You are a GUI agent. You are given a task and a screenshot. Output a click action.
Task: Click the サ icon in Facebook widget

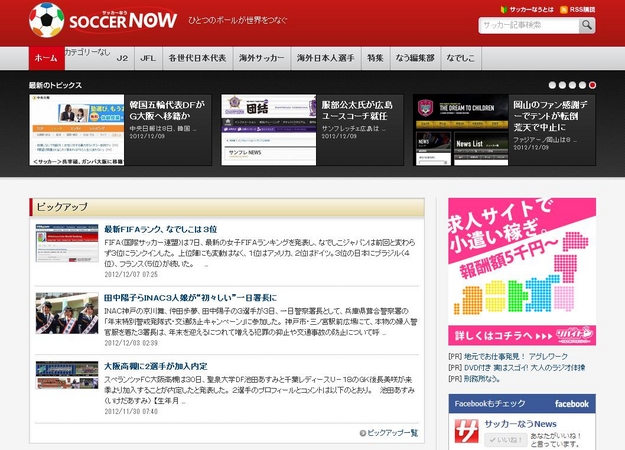pos(468,432)
